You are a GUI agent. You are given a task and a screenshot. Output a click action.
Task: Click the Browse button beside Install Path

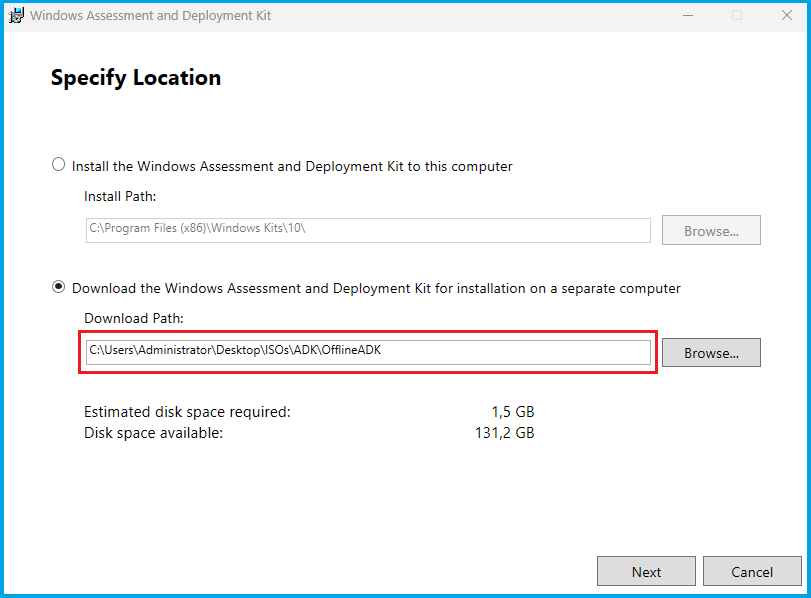(711, 230)
